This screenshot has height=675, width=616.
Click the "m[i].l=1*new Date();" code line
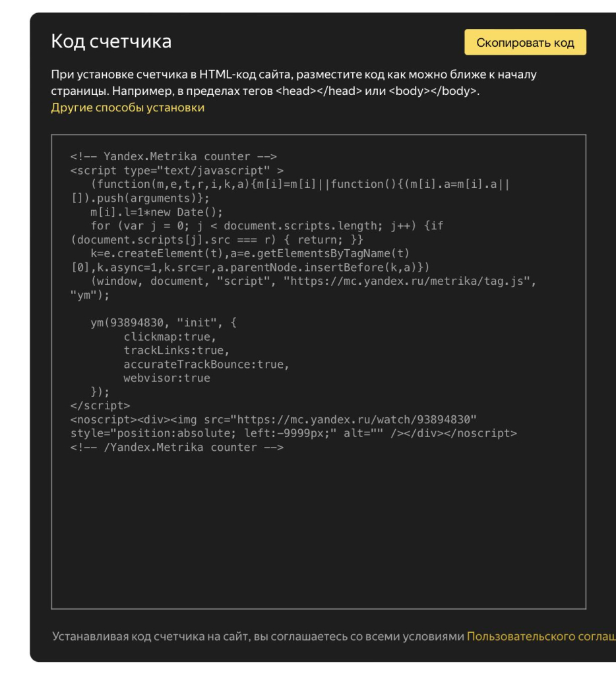[157, 212]
